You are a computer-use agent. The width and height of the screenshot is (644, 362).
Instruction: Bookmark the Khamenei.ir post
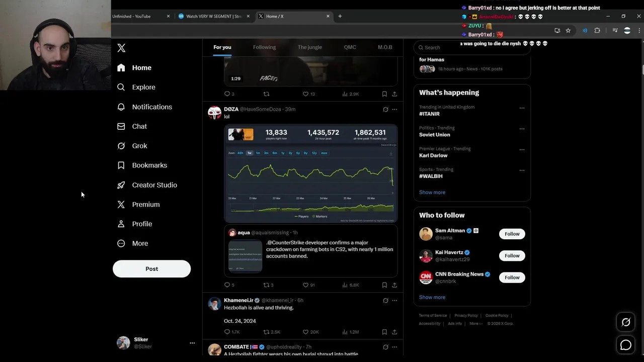tap(384, 332)
